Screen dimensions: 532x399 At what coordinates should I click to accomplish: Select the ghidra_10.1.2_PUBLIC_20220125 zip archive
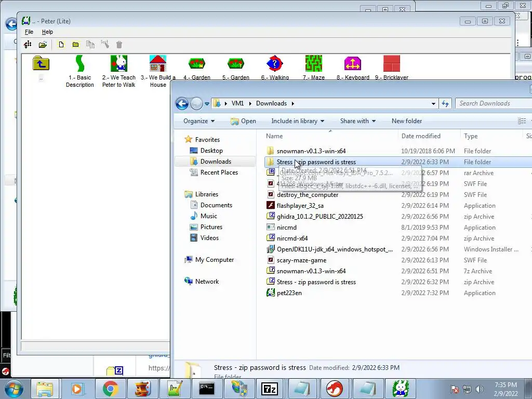pos(320,217)
